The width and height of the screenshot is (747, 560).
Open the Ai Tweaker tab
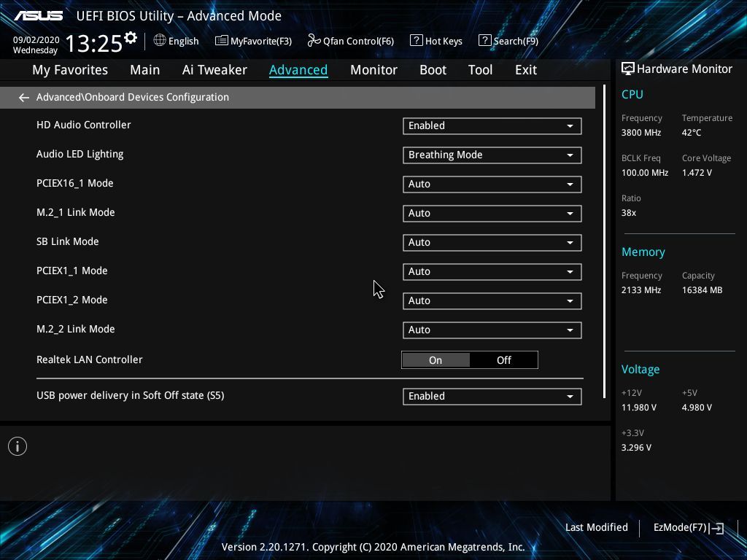coord(214,70)
